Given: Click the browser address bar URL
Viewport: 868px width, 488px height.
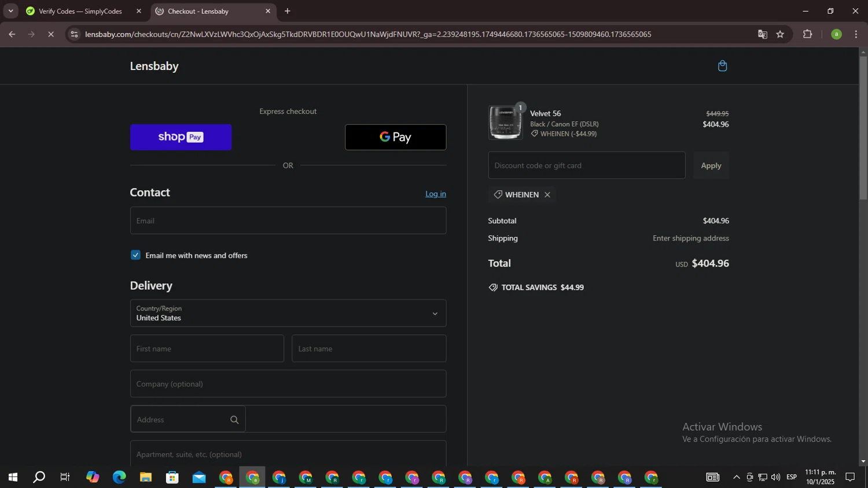Looking at the screenshot, I should (368, 34).
